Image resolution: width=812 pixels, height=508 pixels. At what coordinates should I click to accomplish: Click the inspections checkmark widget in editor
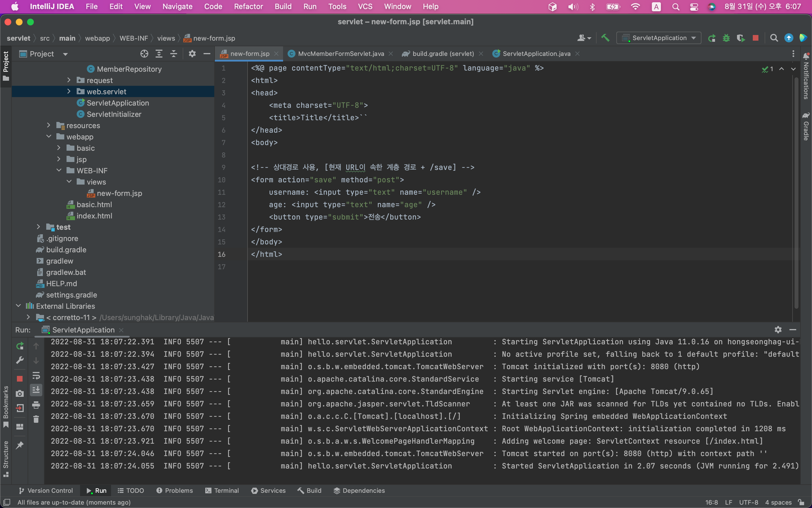[x=767, y=69]
